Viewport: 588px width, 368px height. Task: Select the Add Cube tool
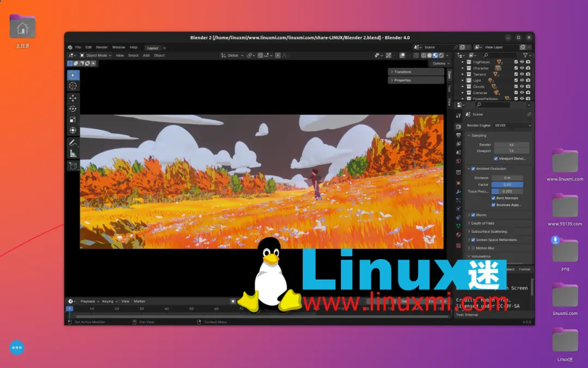[x=73, y=166]
